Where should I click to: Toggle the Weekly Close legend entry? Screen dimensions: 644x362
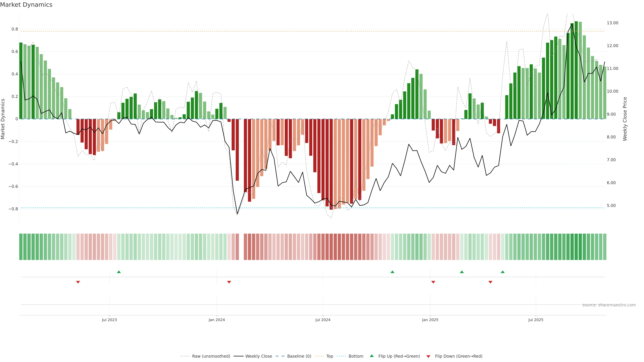[258, 356]
